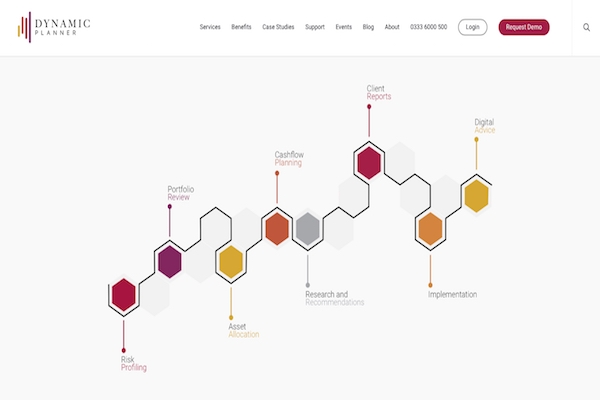Navigate to the Events page
600x400 pixels.
coord(344,27)
